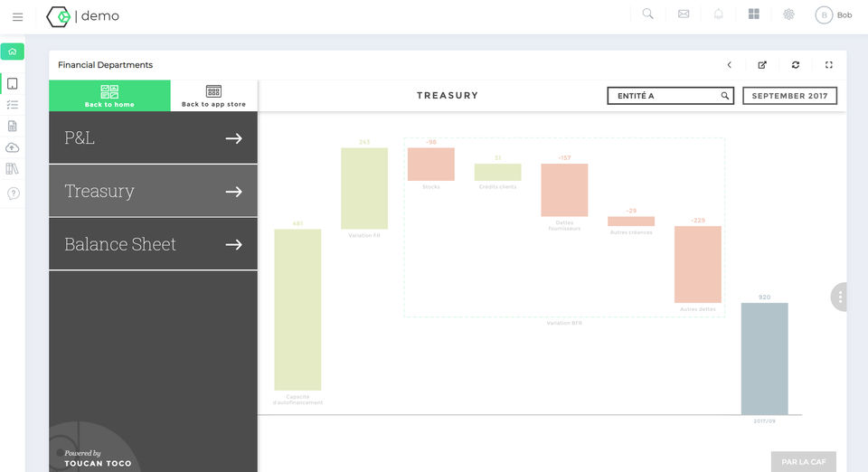Enter fullscreen mode for the panel

(829, 65)
